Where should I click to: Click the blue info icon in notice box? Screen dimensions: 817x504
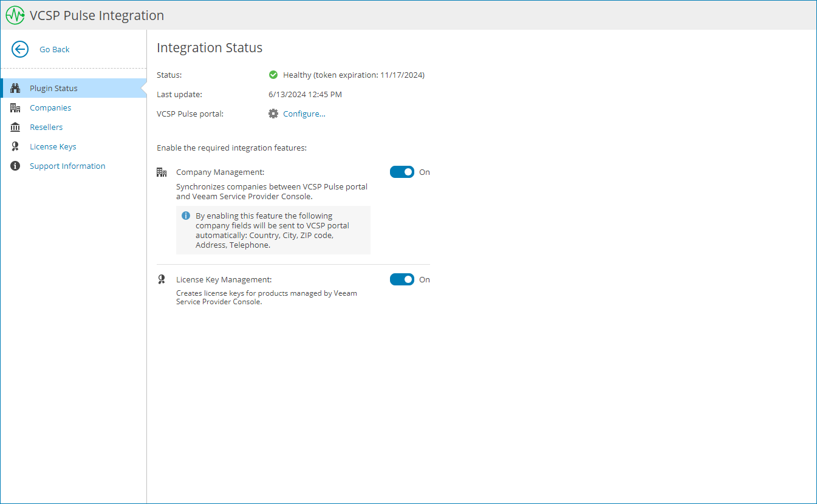pyautogui.click(x=186, y=216)
